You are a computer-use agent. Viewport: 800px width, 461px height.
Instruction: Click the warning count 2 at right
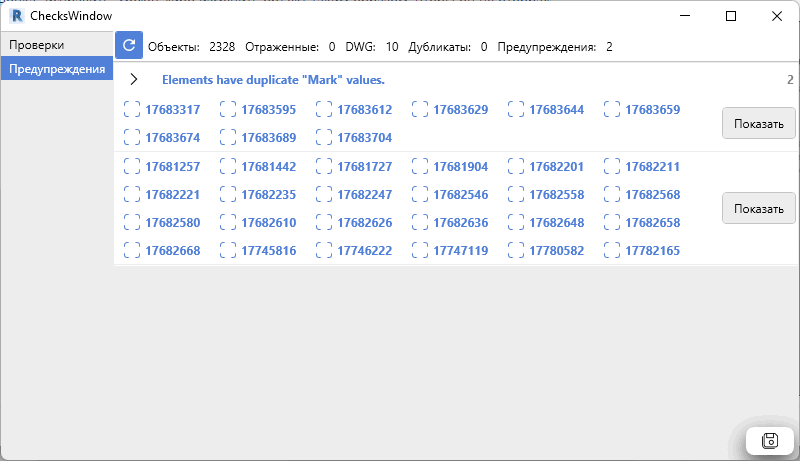[x=790, y=80]
